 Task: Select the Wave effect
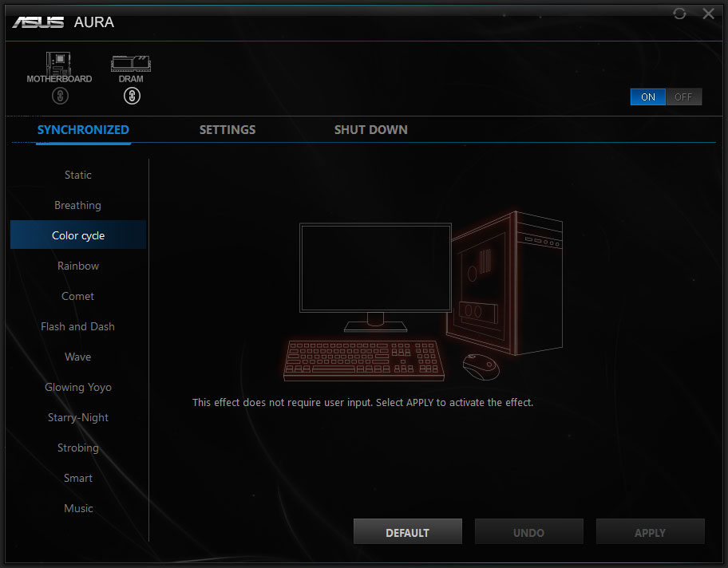click(x=78, y=357)
